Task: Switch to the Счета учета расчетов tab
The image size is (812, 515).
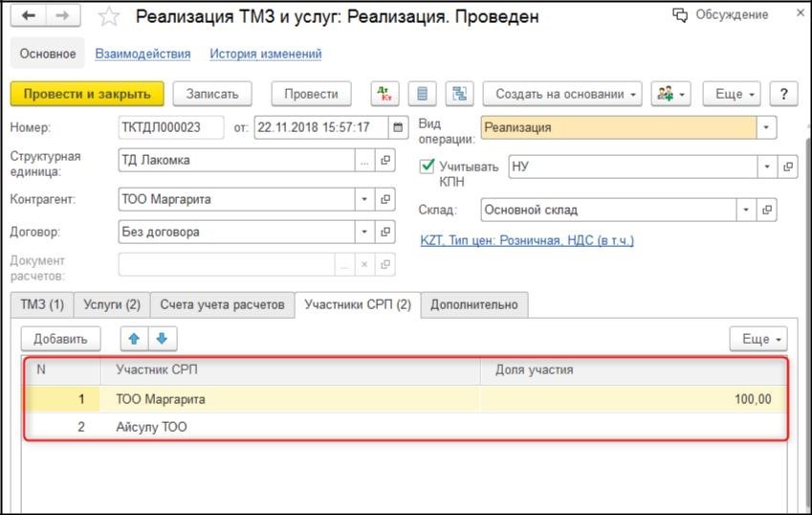Action: pos(222,304)
